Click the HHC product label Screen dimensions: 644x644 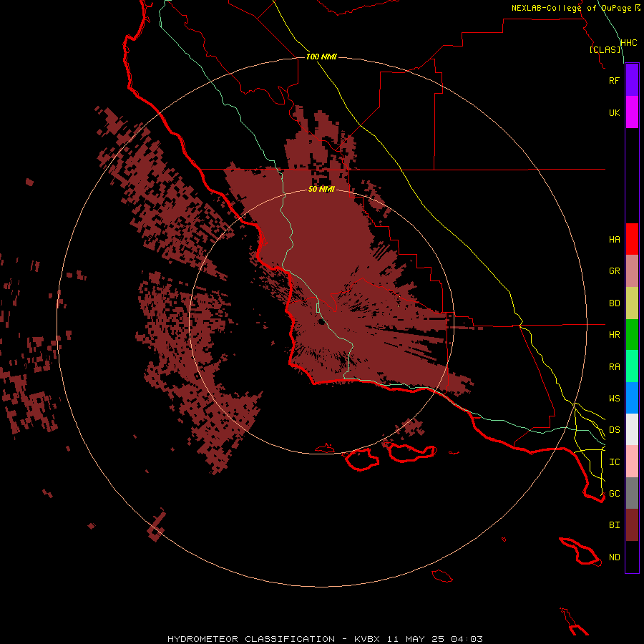628,43
